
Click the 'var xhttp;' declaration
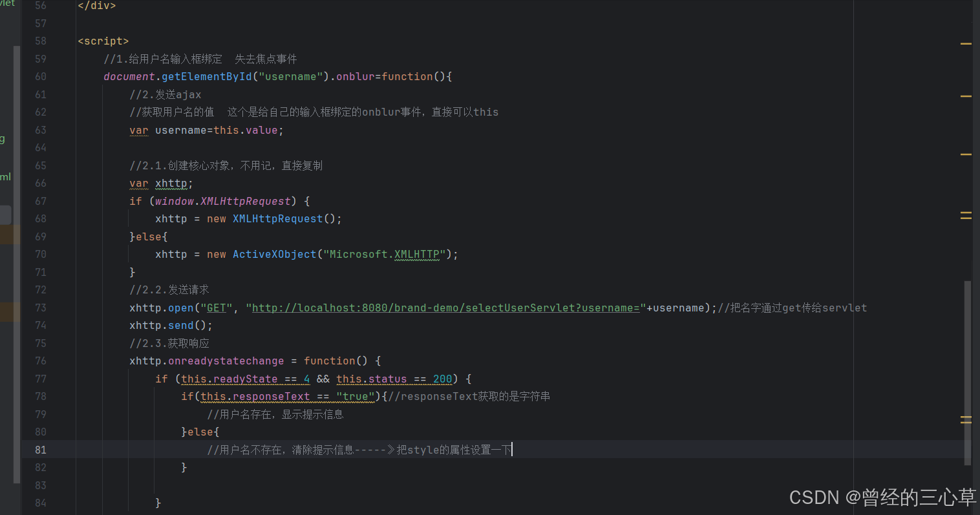coord(161,183)
